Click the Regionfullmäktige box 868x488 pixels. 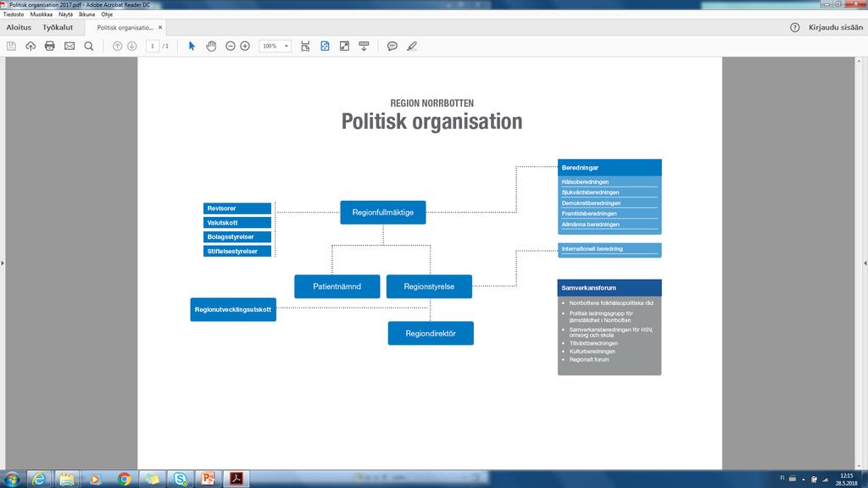click(x=383, y=213)
